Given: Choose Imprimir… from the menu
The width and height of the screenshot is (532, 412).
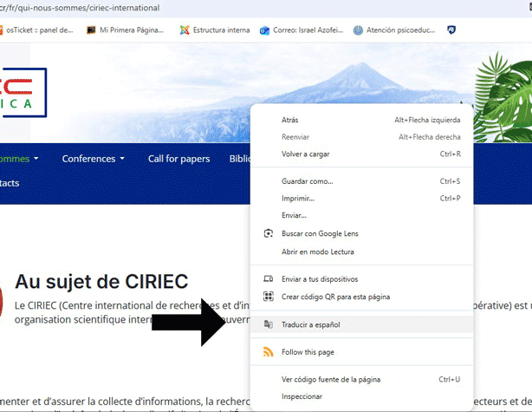Looking at the screenshot, I should [299, 198].
